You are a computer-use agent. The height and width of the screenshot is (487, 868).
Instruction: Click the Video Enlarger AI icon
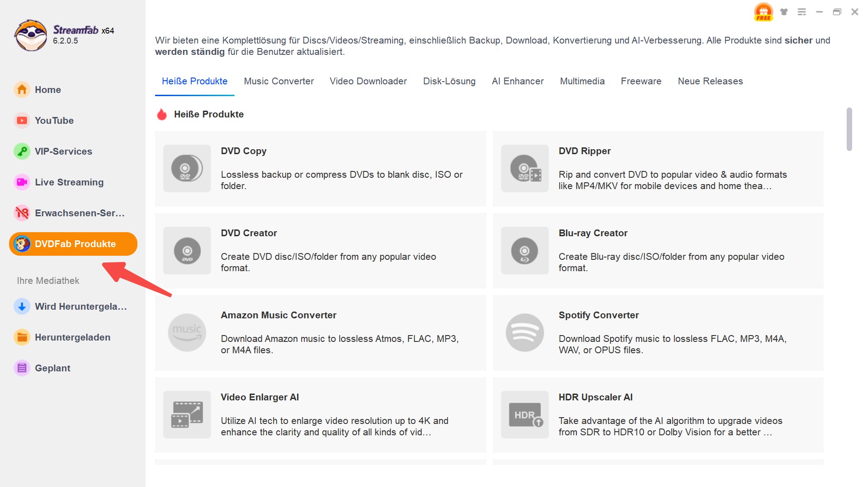187,415
